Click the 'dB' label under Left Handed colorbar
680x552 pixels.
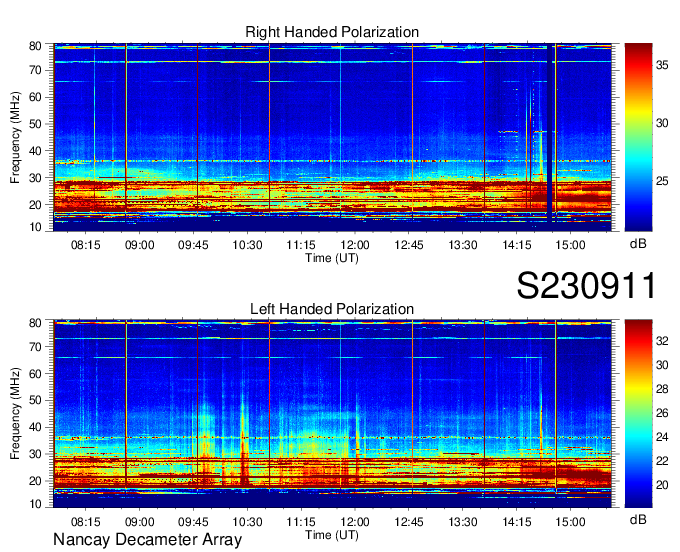click(638, 519)
